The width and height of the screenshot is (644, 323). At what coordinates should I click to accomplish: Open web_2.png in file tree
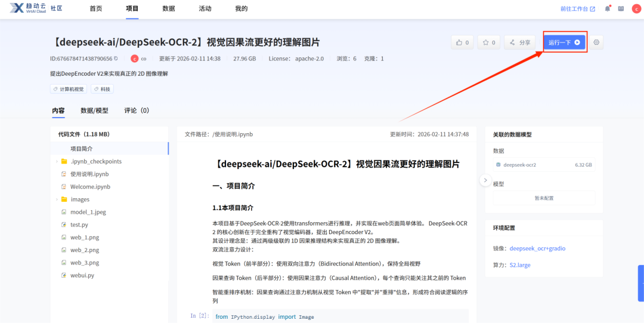tap(85, 250)
